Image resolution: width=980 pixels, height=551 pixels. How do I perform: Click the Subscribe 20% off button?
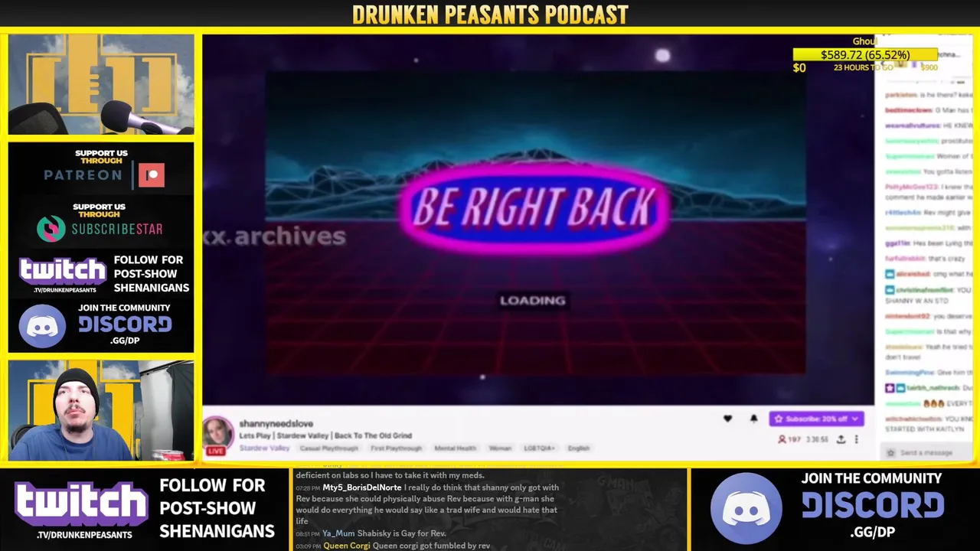[817, 419]
